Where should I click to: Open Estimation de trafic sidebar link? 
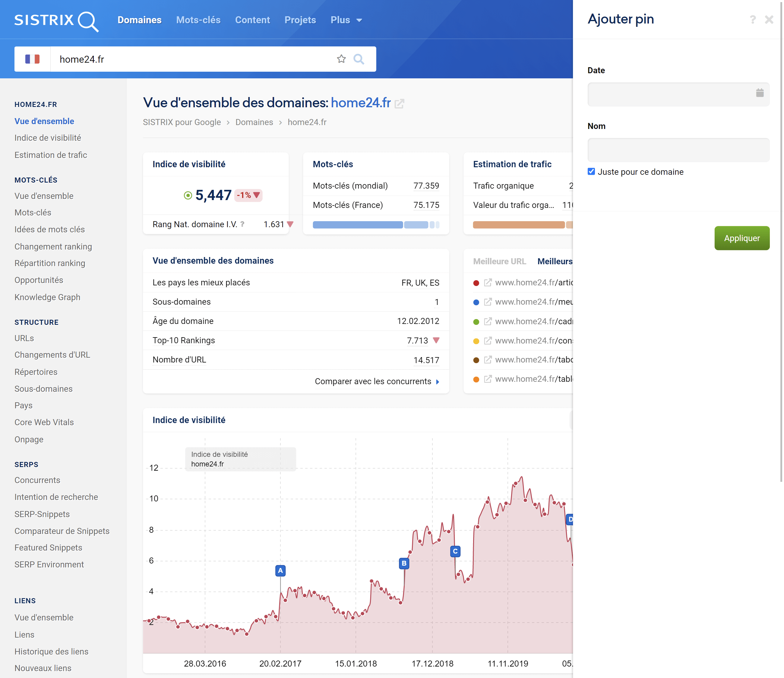(51, 155)
